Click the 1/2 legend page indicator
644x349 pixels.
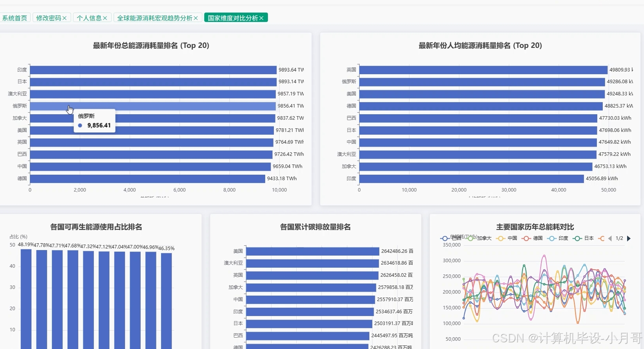click(619, 238)
